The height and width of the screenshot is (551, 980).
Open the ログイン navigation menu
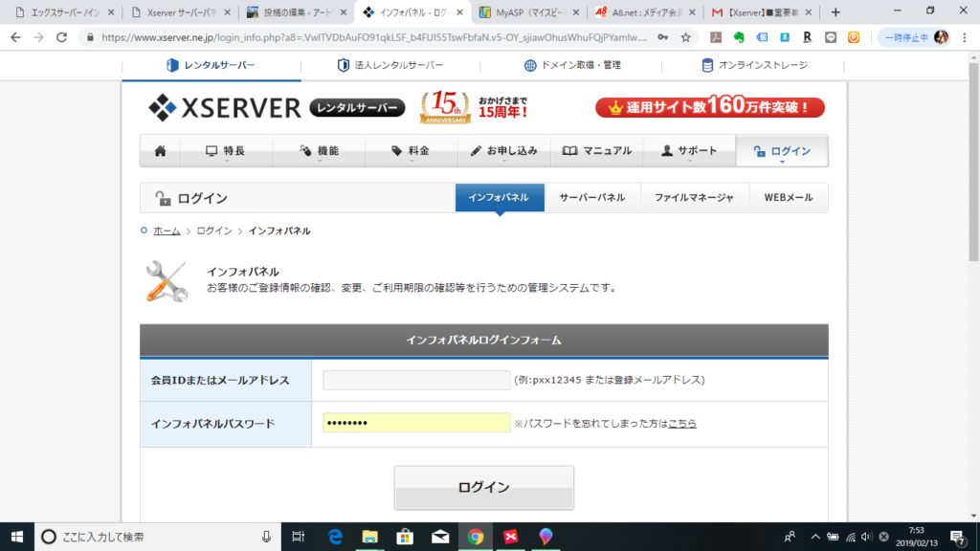click(782, 150)
